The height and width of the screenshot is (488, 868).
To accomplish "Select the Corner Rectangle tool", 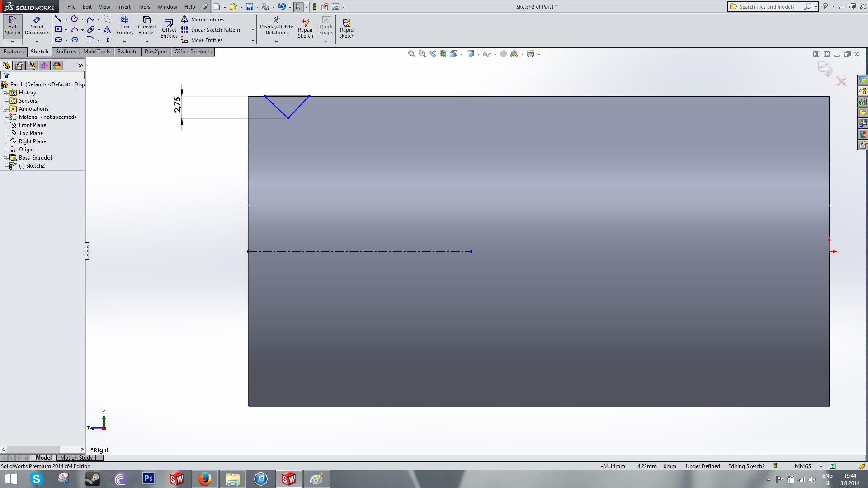I will point(58,30).
